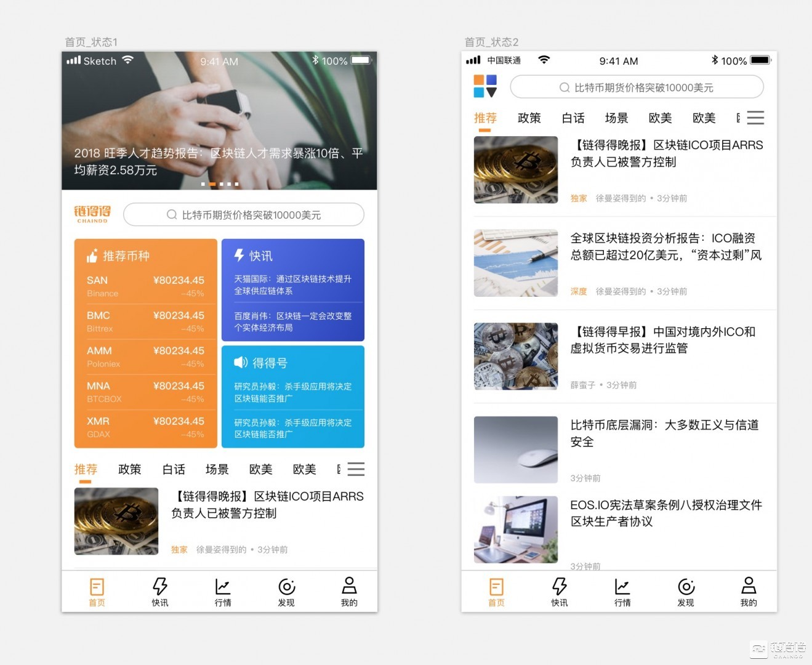Expand the channel list with the hamburger icon
This screenshot has height=665, width=812.
tap(756, 118)
